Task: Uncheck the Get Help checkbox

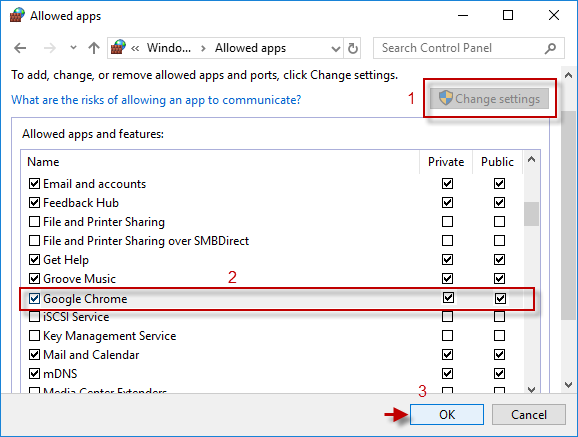Action: pyautogui.click(x=34, y=260)
